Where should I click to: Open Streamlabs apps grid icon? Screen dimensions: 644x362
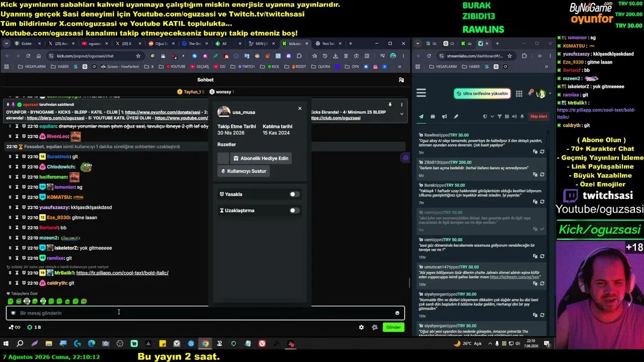[x=519, y=94]
